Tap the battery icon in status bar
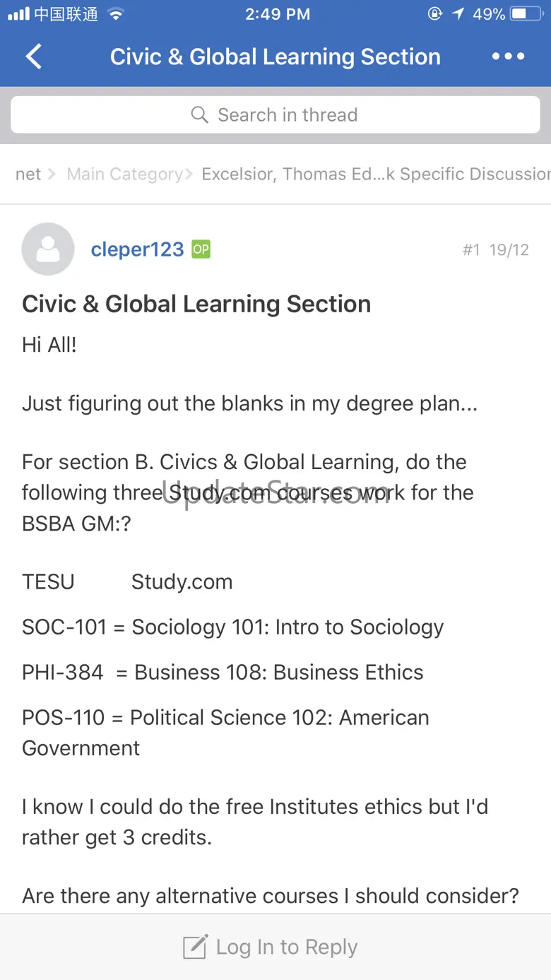The image size is (551, 980). pos(528,14)
